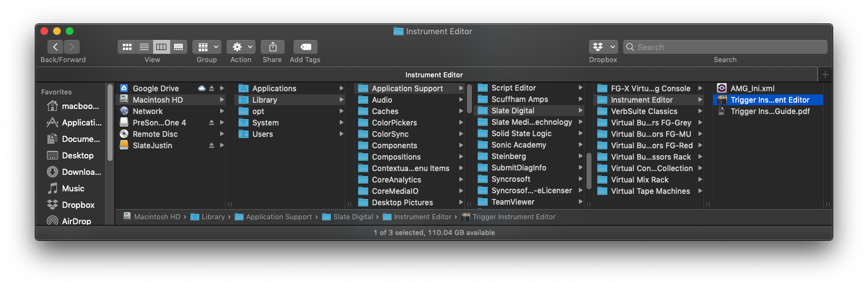The width and height of the screenshot is (868, 287).
Task: Select the Trigger Instrument Guide.pdf file
Action: tap(768, 112)
